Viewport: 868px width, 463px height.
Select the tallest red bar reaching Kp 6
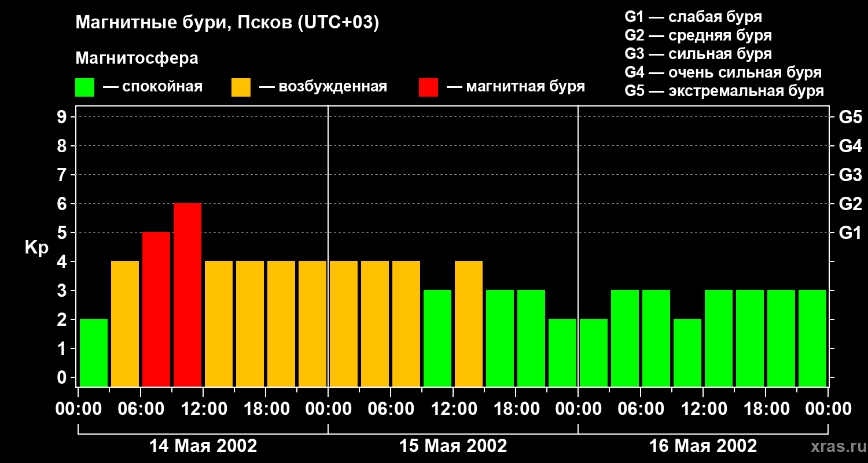187,294
